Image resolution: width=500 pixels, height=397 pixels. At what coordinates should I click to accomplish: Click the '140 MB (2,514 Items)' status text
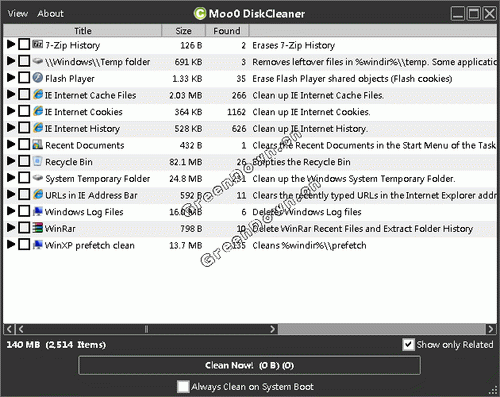(x=56, y=344)
